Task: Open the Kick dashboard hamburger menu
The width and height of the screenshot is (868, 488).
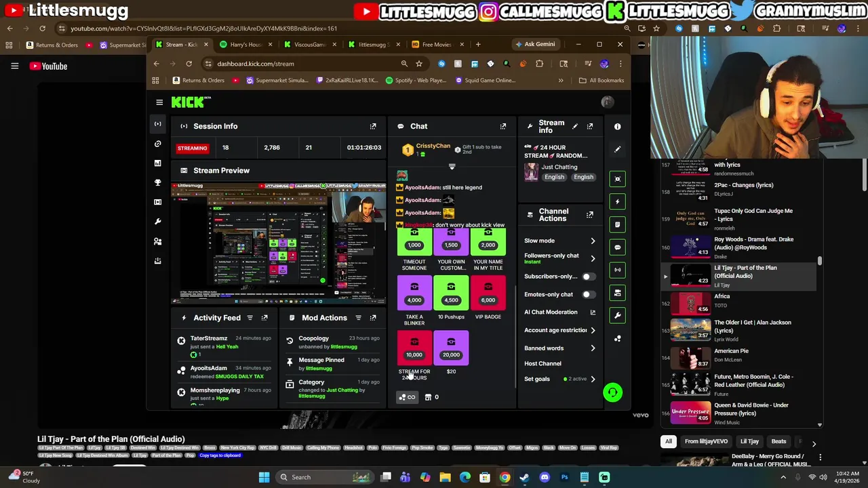Action: coord(159,102)
